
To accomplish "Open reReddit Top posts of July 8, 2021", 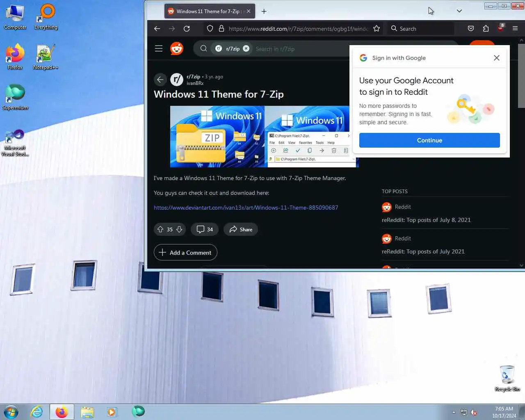I will click(x=426, y=220).
